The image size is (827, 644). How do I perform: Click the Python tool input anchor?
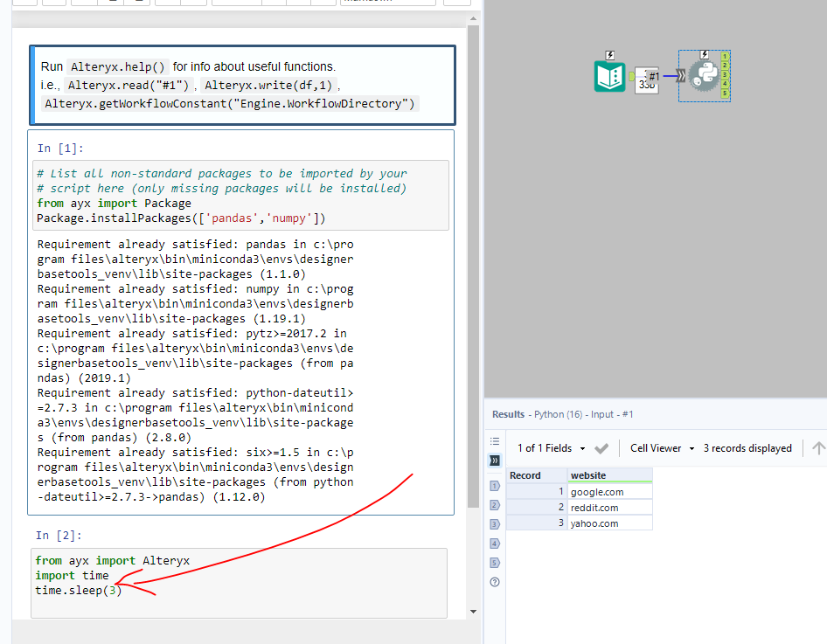pyautogui.click(x=681, y=76)
